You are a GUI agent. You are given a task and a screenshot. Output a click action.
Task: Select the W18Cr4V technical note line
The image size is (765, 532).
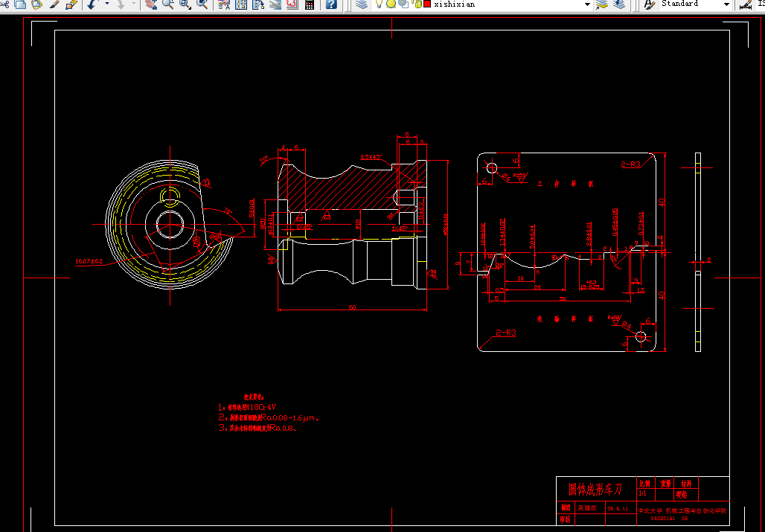(247, 407)
